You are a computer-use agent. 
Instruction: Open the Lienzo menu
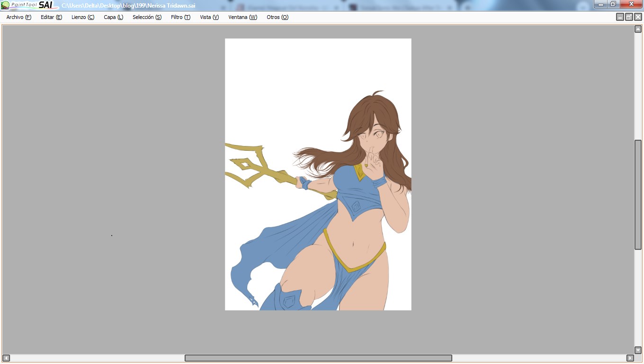[x=83, y=17]
